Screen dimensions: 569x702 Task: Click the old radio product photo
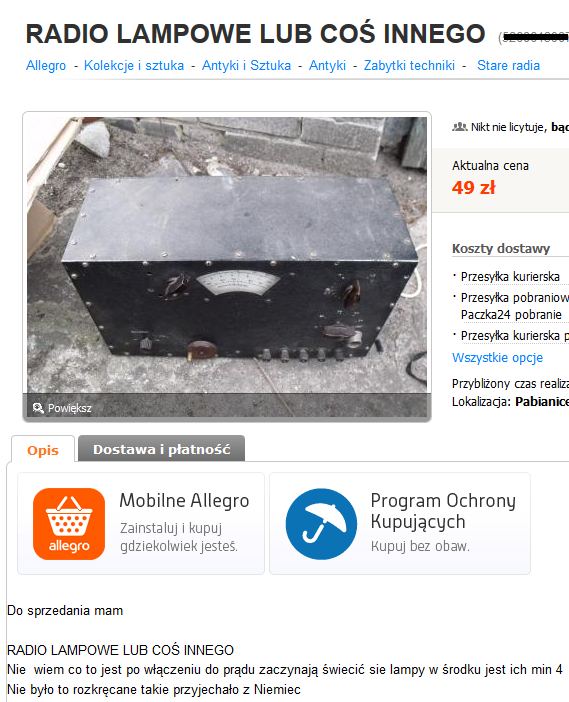227,255
